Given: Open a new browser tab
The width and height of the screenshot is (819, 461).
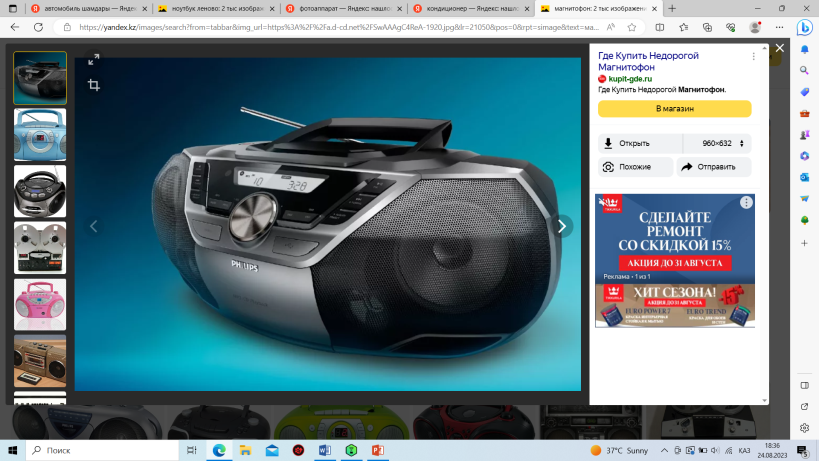Looking at the screenshot, I should pos(672,8).
